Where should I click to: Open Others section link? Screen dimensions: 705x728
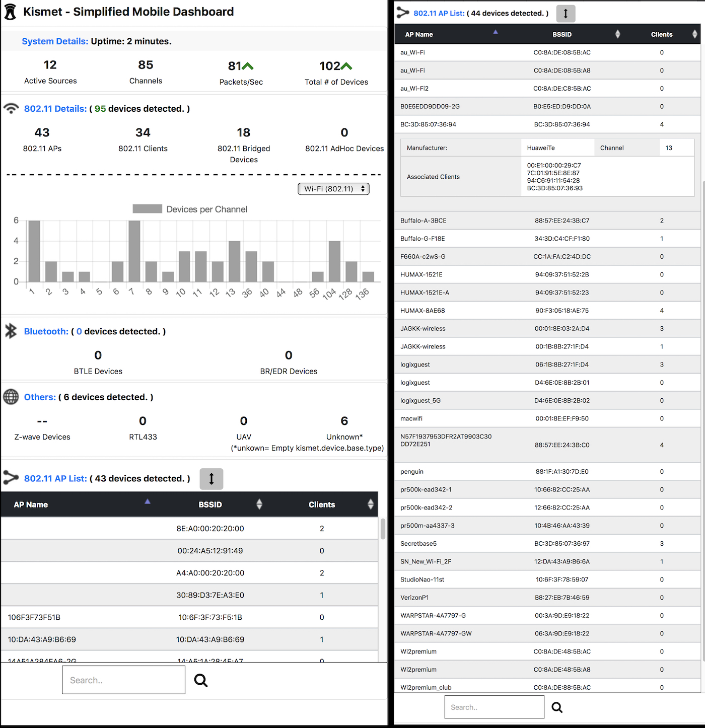point(40,397)
